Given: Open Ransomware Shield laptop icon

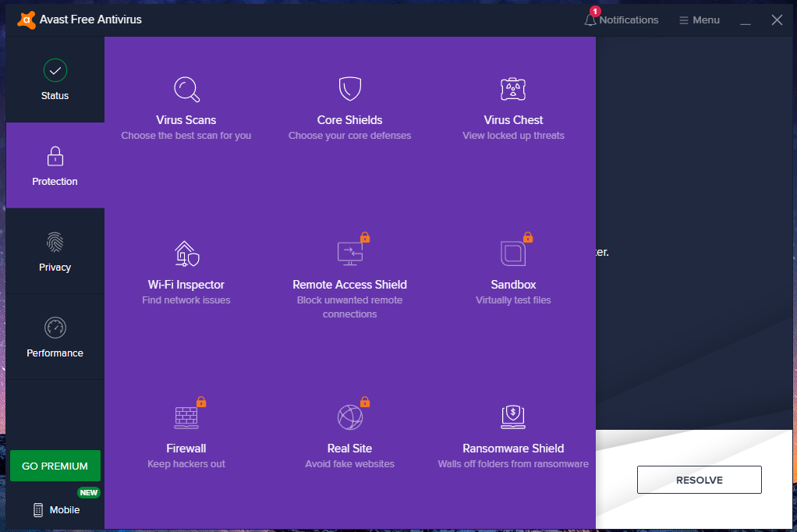Looking at the screenshot, I should [x=513, y=417].
